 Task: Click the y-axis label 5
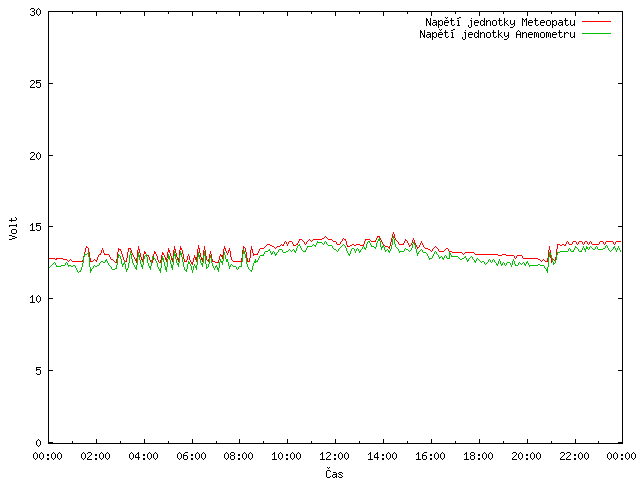click(x=38, y=371)
